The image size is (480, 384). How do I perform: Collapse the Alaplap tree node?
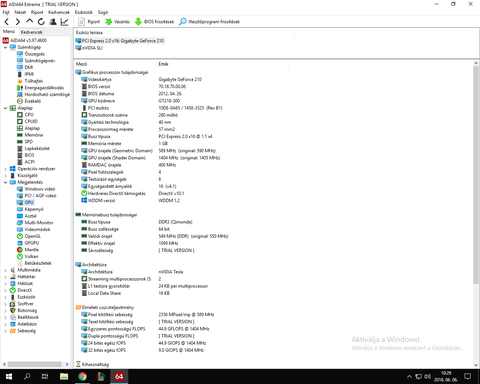tap(5, 108)
